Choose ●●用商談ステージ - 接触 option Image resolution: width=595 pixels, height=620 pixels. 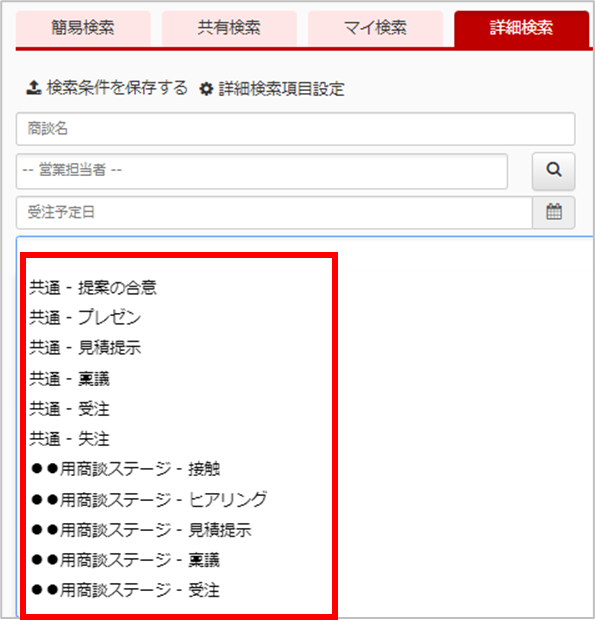125,469
